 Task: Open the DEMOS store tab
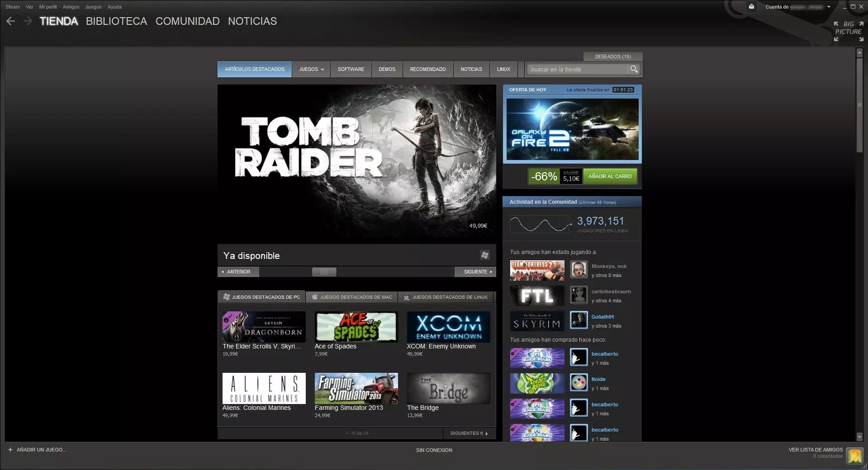click(x=387, y=69)
